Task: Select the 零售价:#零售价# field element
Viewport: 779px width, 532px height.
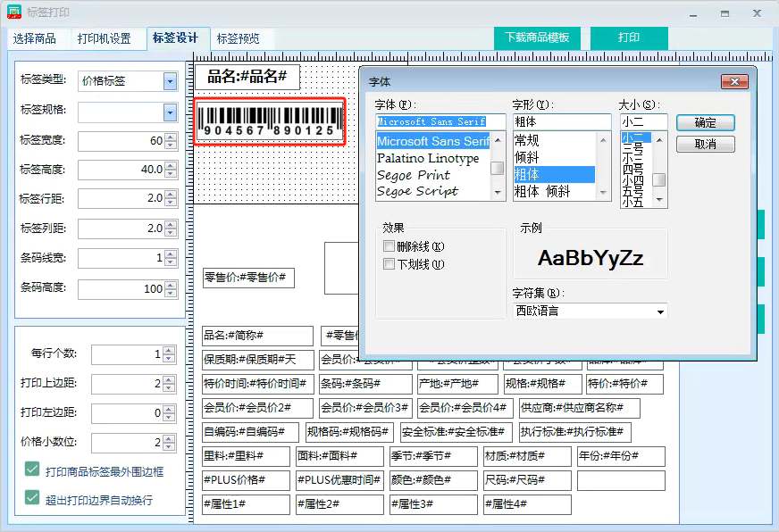Action: tap(248, 278)
